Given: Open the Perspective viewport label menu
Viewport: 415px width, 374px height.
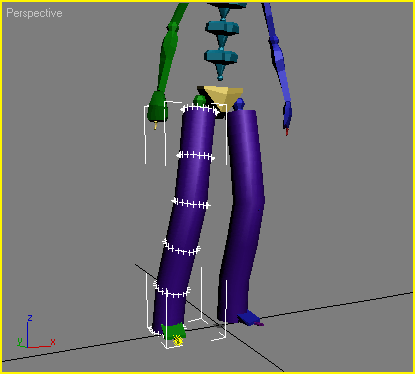Looking at the screenshot, I should (34, 13).
